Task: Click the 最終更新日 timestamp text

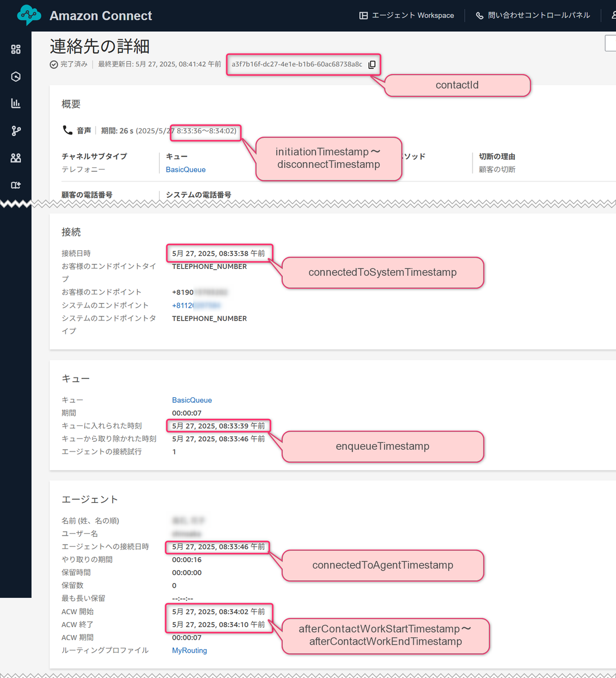Action: [160, 64]
